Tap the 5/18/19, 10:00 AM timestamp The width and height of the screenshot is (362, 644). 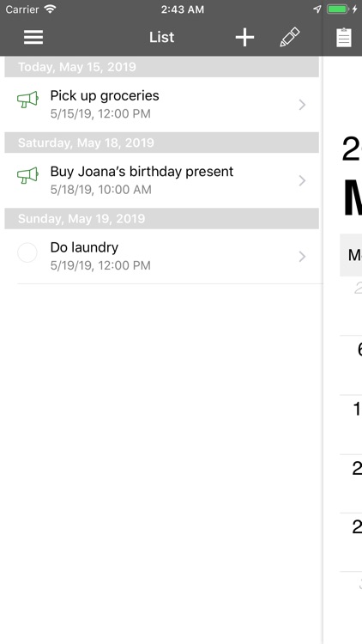click(101, 190)
